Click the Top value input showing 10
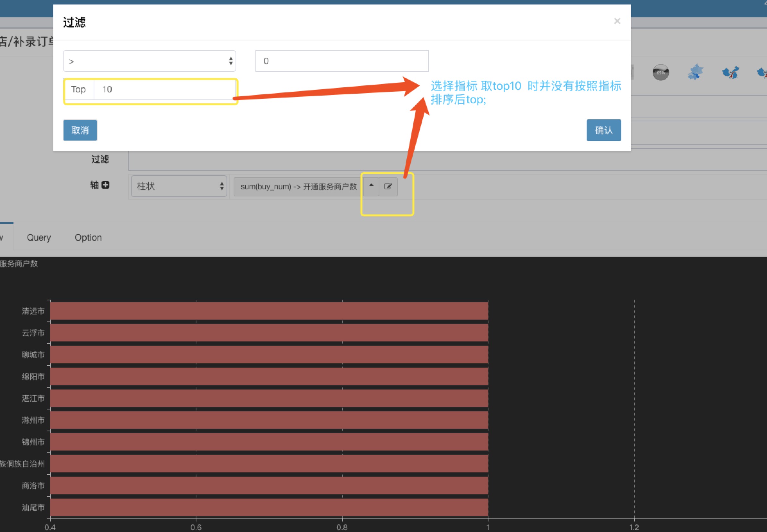The width and height of the screenshot is (767, 532). coord(165,89)
